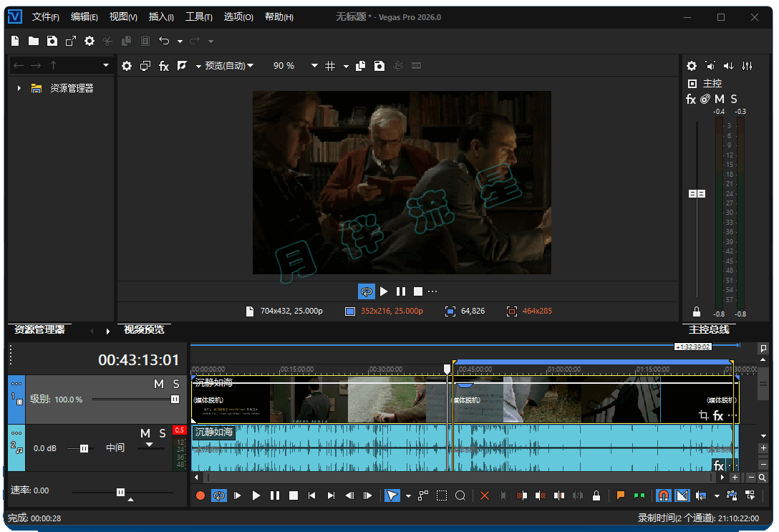
Task: Open event fx on the video clip
Action: [x=718, y=415]
